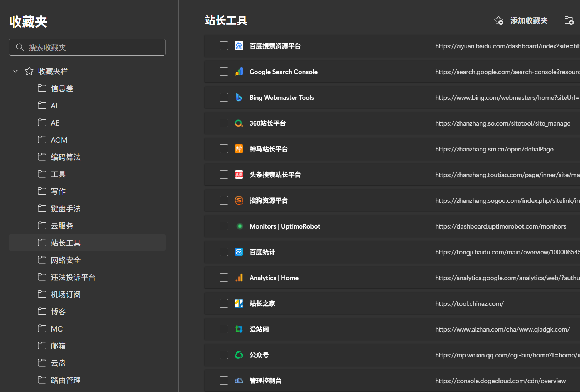
Task: Click the 站长之家 favicon
Action: [239, 303]
